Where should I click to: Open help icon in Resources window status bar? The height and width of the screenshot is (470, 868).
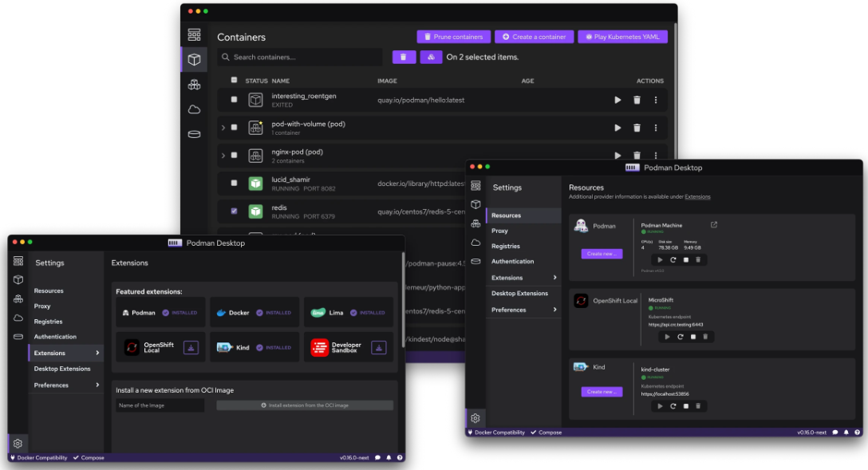point(857,432)
